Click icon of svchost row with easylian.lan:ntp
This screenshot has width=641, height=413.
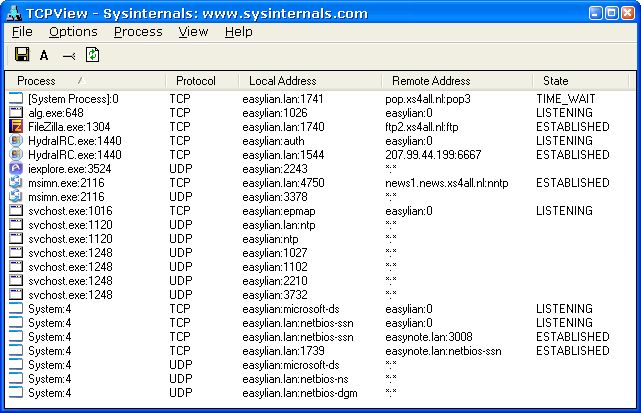pyautogui.click(x=16, y=224)
